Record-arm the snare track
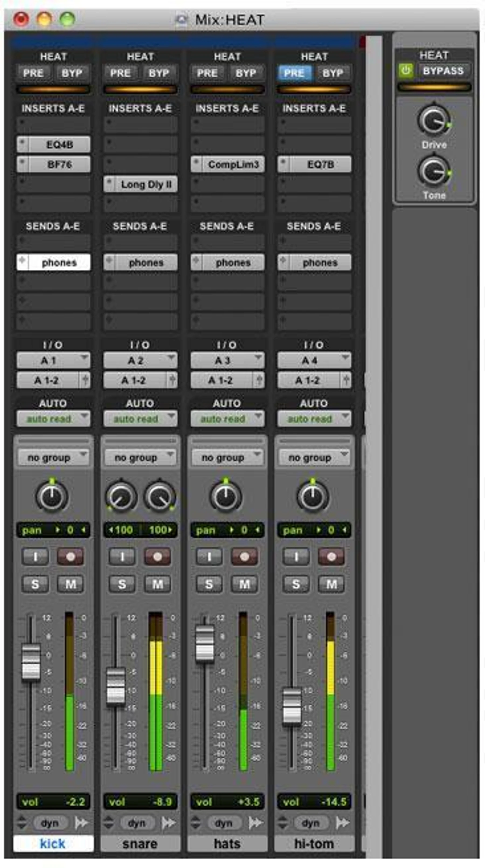Image resolution: width=485 pixels, height=868 pixels. pyautogui.click(x=157, y=557)
